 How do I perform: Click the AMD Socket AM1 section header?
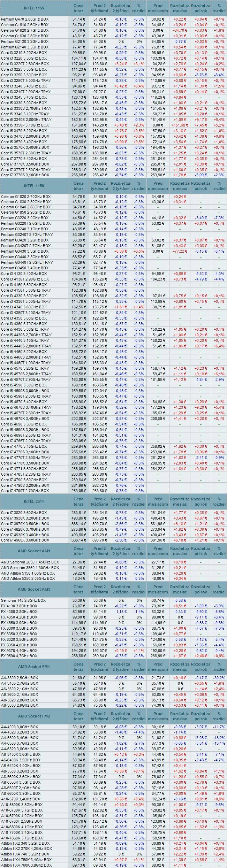point(34,551)
